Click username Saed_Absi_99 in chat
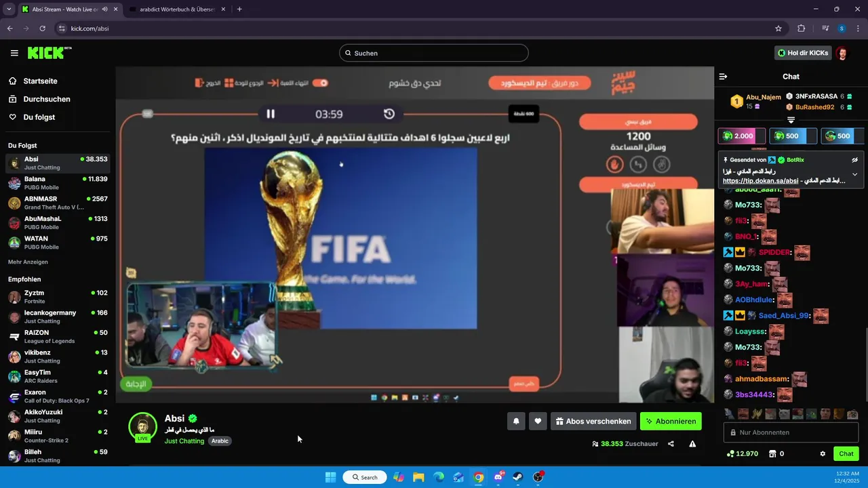This screenshot has width=868, height=488. (x=784, y=315)
